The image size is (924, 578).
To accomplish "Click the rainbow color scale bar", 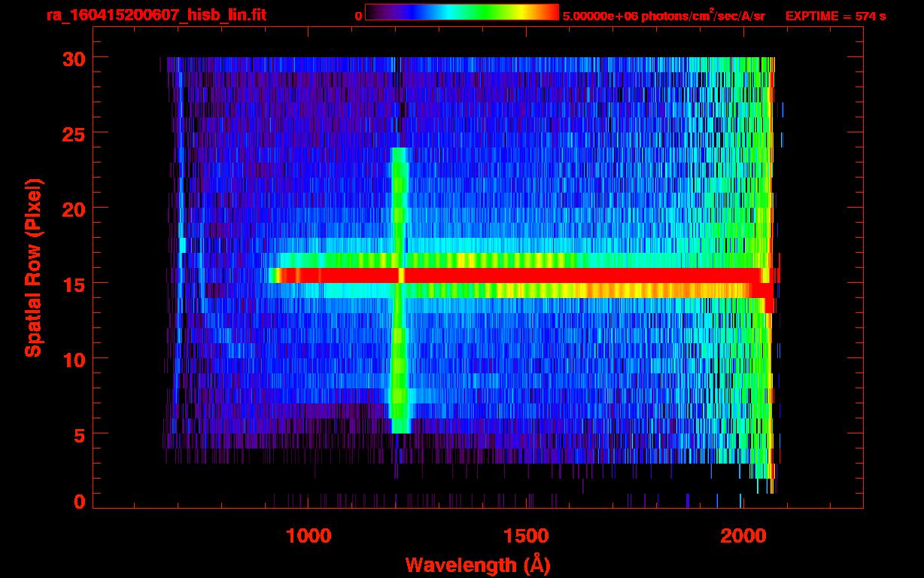I will 461,12.
